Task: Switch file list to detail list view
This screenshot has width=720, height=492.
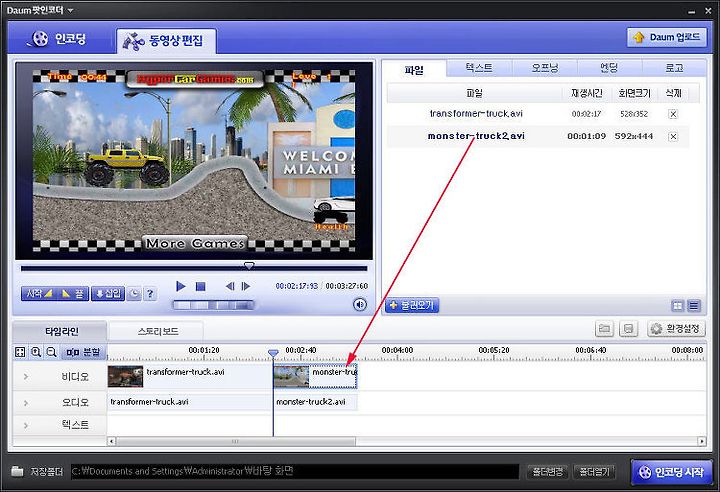Action: [x=693, y=305]
